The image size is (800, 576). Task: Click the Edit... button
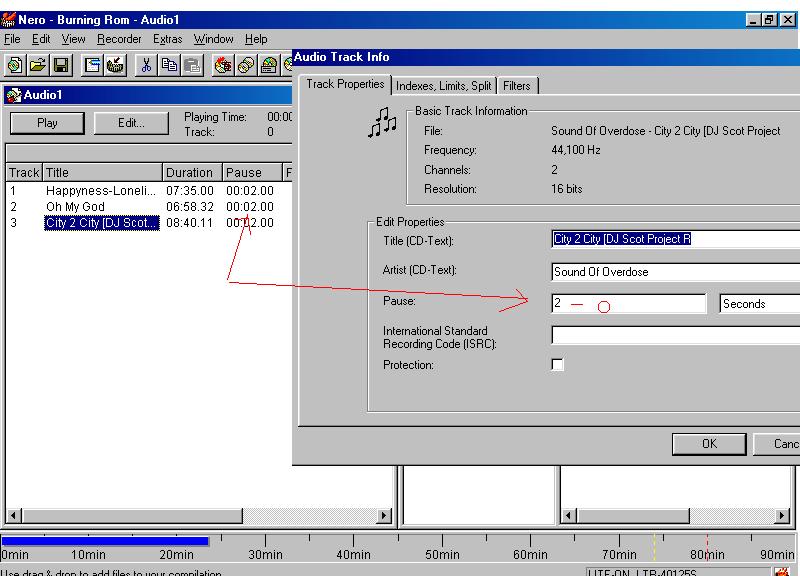click(x=131, y=123)
